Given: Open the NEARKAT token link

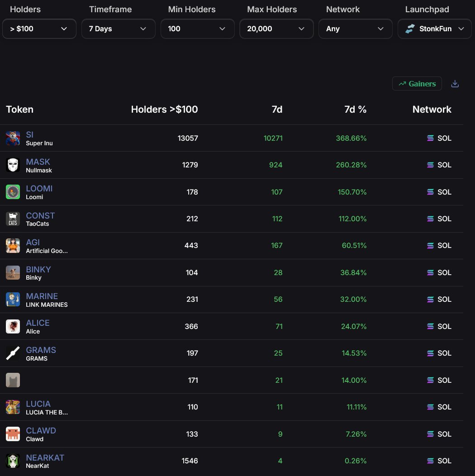Looking at the screenshot, I should [45, 457].
